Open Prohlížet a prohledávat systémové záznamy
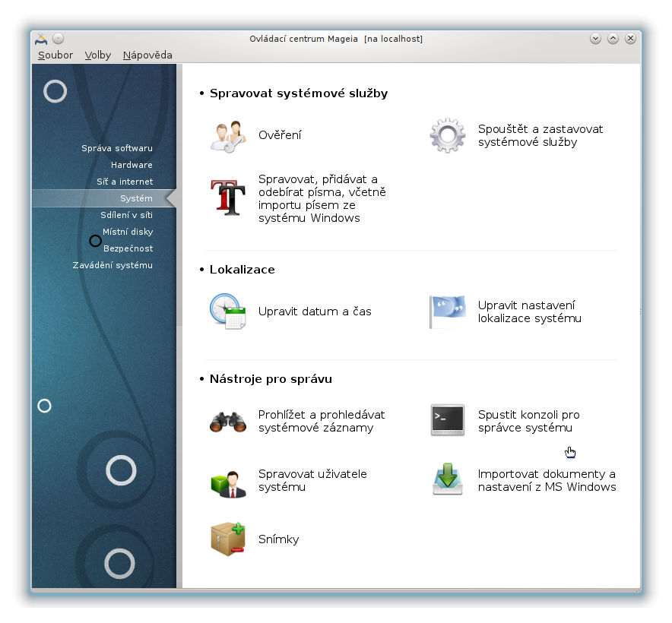The height and width of the screenshot is (623, 672). click(x=322, y=421)
